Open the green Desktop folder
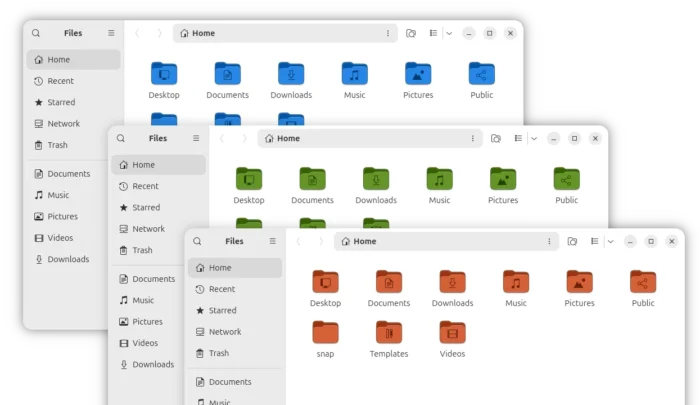This screenshot has height=405, width=700. tap(249, 179)
